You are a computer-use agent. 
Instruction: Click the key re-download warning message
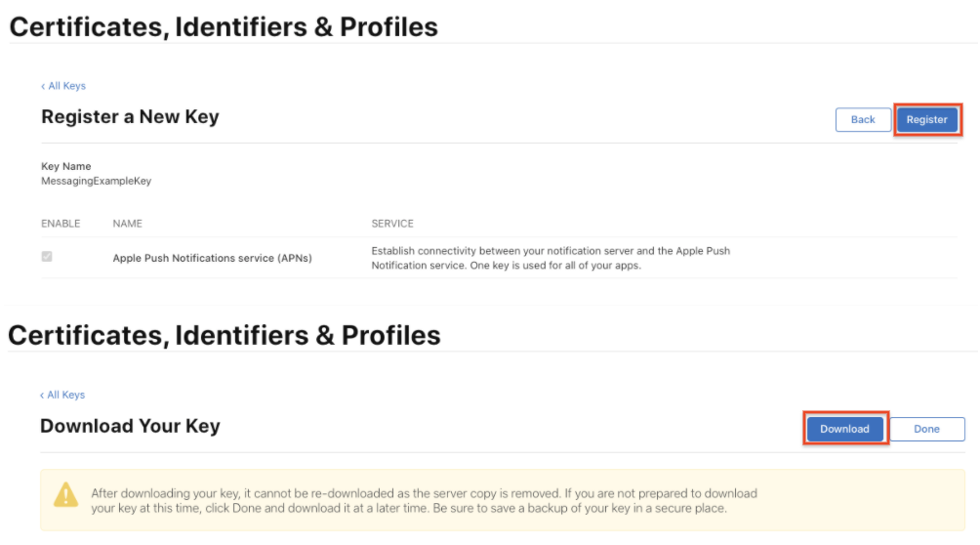point(423,500)
